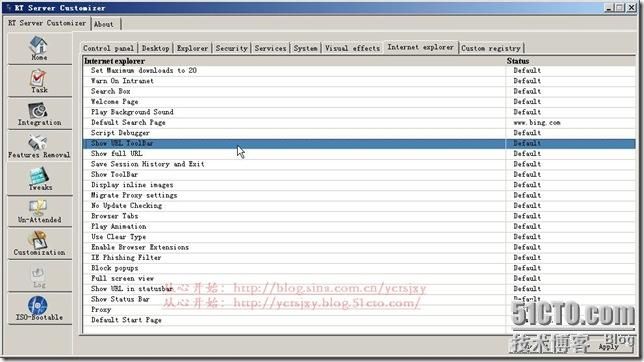Screen dimensions: 644x362
Task: Select the Tweaks sidebar icon
Action: (x=39, y=178)
